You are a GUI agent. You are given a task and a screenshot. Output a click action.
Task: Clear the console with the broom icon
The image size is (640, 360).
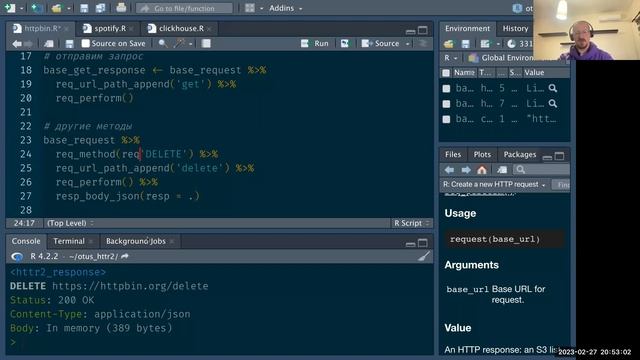click(424, 256)
